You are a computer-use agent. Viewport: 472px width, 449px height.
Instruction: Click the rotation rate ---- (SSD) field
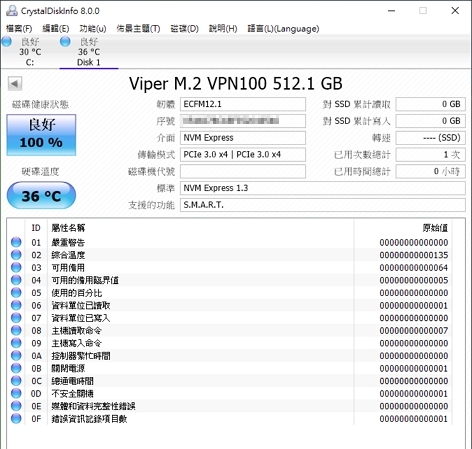click(x=430, y=138)
